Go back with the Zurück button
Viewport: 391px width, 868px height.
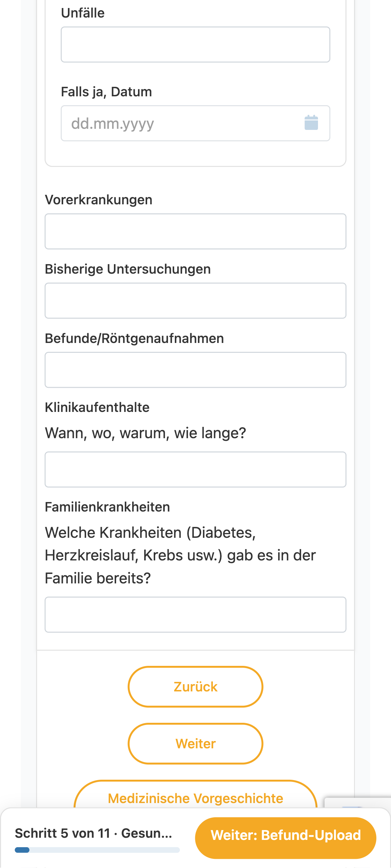[195, 687]
